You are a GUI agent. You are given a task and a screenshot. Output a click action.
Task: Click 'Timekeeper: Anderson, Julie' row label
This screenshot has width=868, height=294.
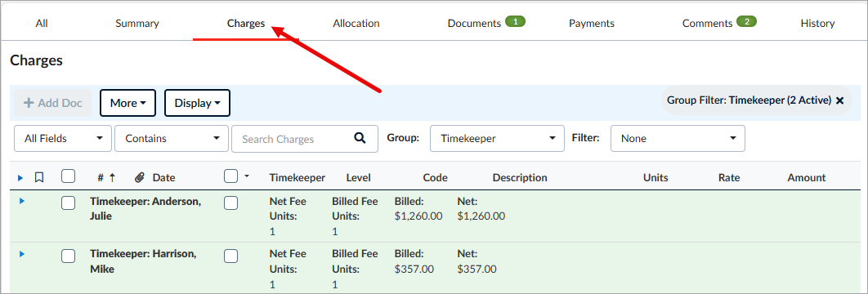pos(145,208)
